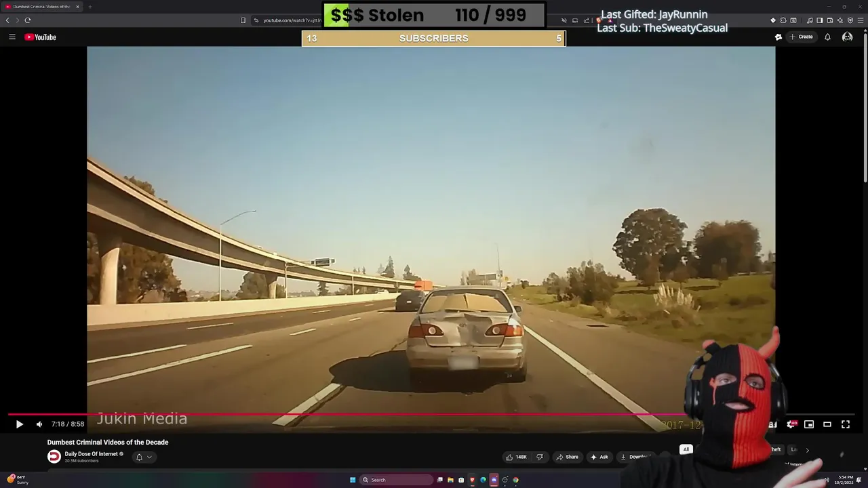The image size is (868, 488).
Task: Click the video title Dumbest Criminal Videos text
Action: click(x=108, y=442)
